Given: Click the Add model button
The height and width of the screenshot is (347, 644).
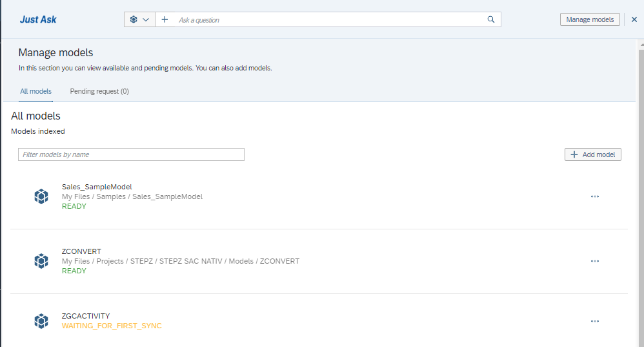Looking at the screenshot, I should coord(592,154).
